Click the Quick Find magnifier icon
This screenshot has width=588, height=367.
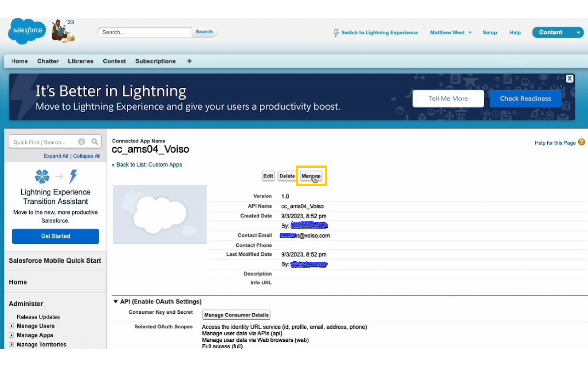[x=95, y=142]
